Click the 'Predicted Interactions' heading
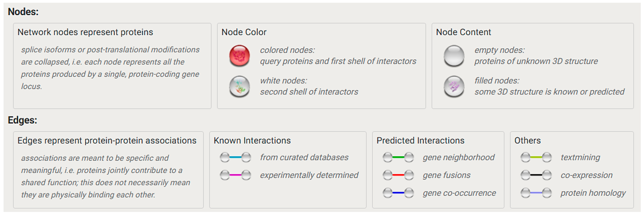 [x=420, y=141]
